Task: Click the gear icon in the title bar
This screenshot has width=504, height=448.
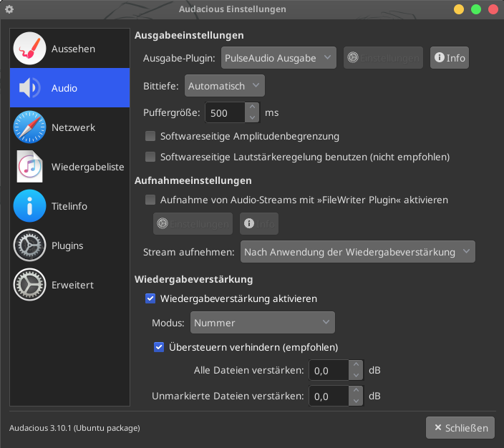Action: (x=9, y=9)
